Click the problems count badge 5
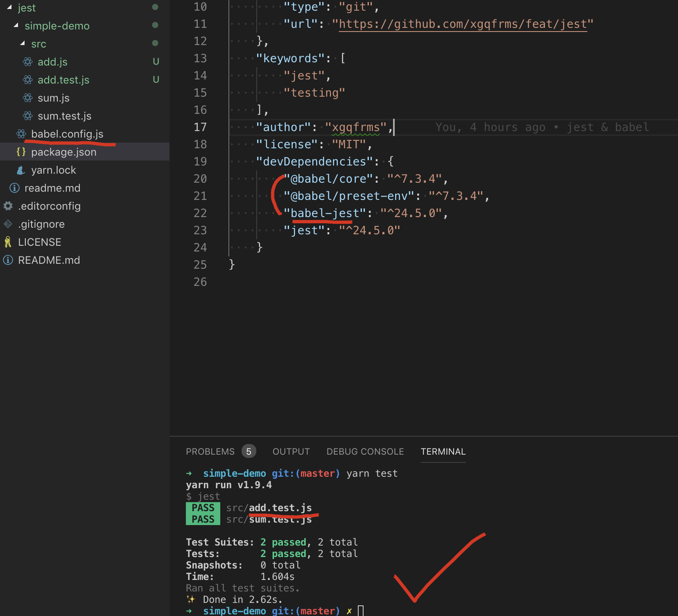Screen dimensions: 678x616 click(x=249, y=451)
